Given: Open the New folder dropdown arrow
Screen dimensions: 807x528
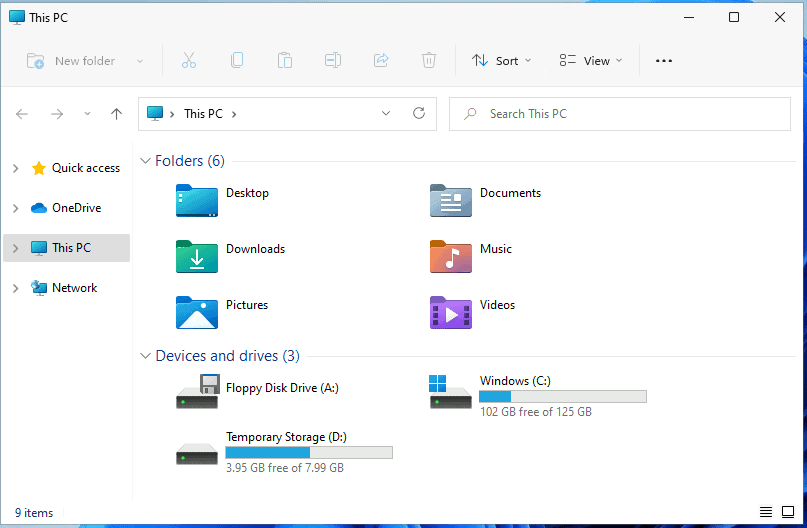Looking at the screenshot, I should coord(140,61).
